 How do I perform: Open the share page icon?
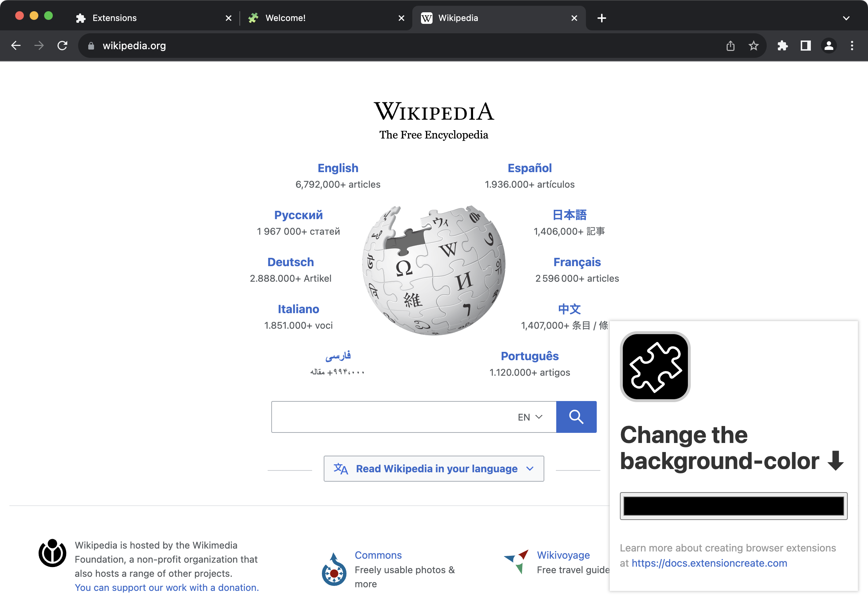[x=731, y=46]
